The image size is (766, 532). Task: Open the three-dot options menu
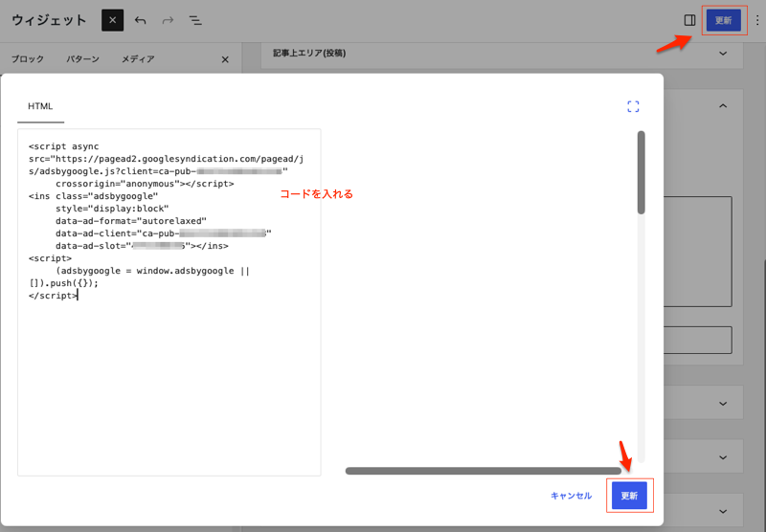[x=757, y=20]
